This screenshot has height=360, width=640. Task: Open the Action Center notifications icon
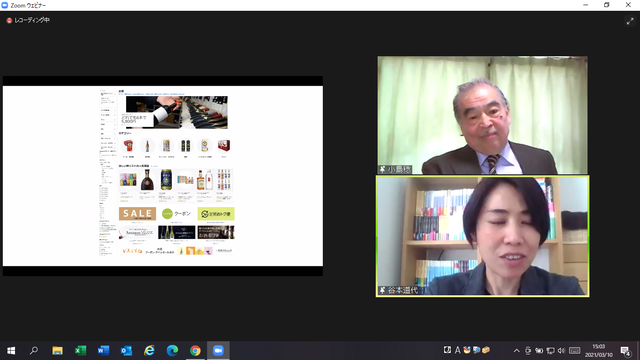tap(625, 351)
